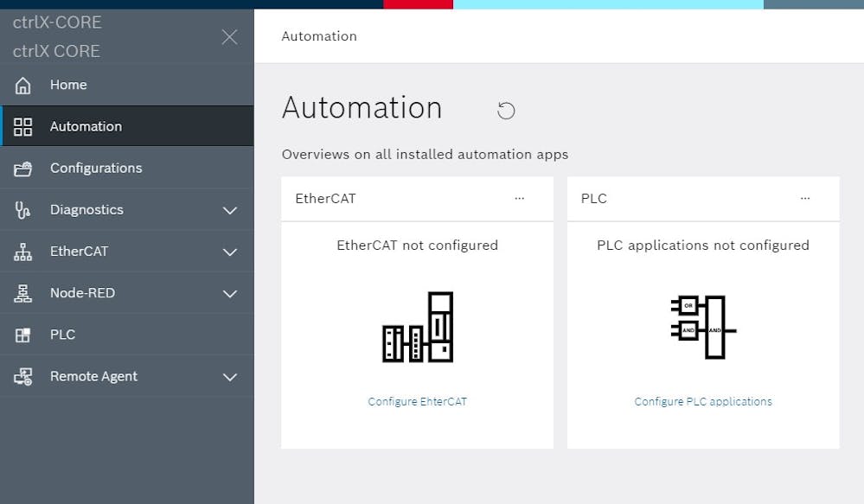The image size is (864, 504).
Task: Expand the Node-RED menu chevron
Action: tap(230, 294)
